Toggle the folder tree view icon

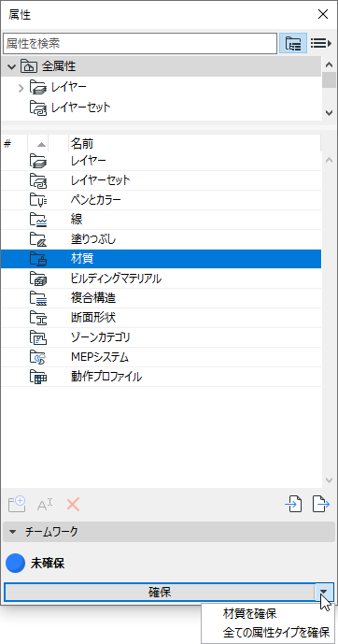pyautogui.click(x=293, y=43)
